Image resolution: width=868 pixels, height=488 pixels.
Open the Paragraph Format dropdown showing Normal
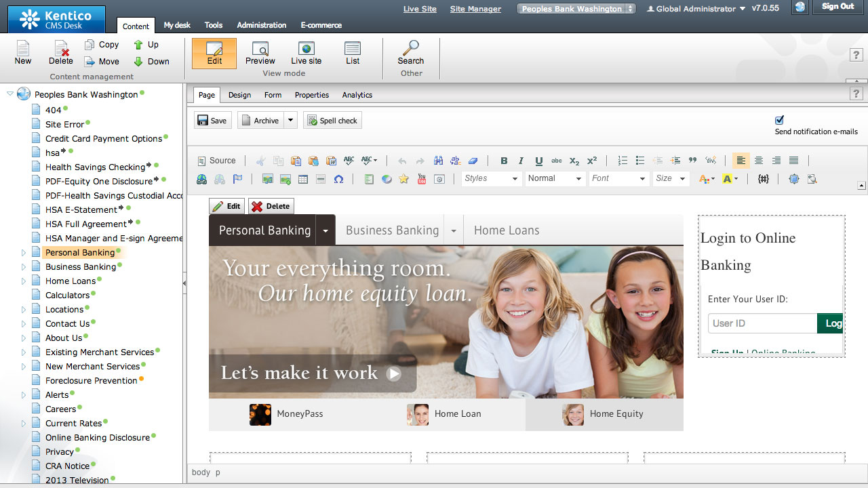tap(555, 178)
